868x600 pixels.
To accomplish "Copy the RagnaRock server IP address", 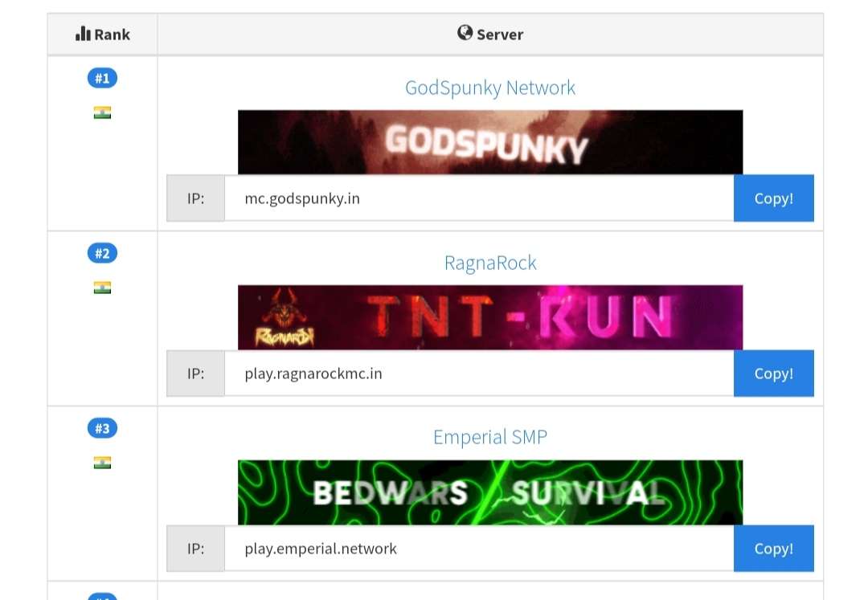I will pyautogui.click(x=773, y=373).
